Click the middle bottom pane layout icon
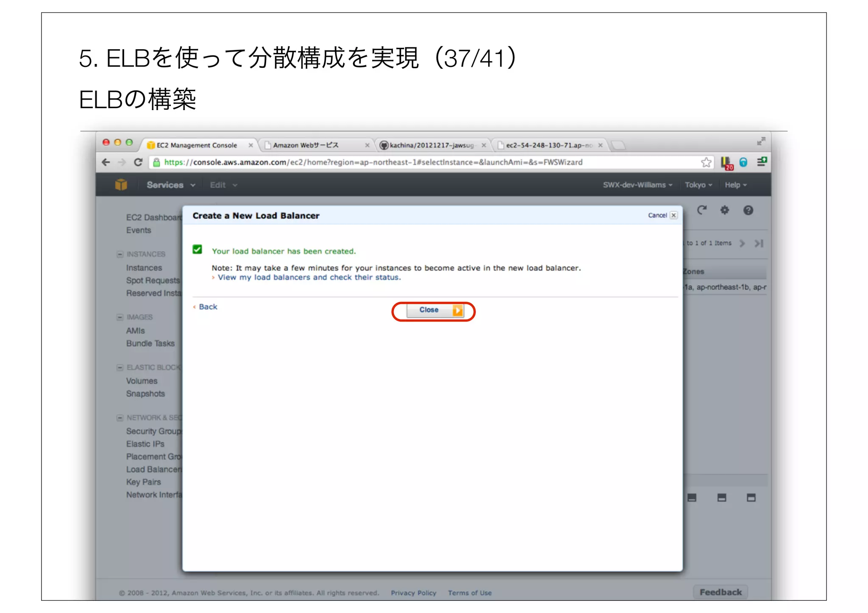 click(722, 498)
